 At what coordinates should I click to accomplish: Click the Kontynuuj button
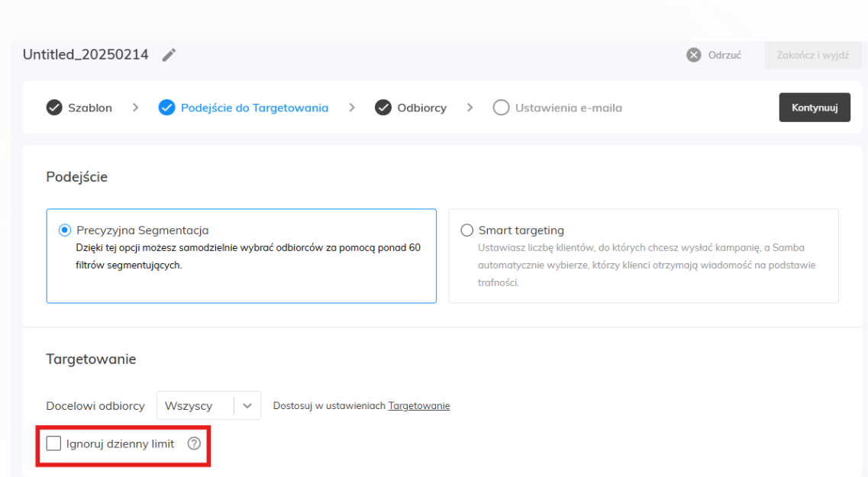pyautogui.click(x=815, y=108)
